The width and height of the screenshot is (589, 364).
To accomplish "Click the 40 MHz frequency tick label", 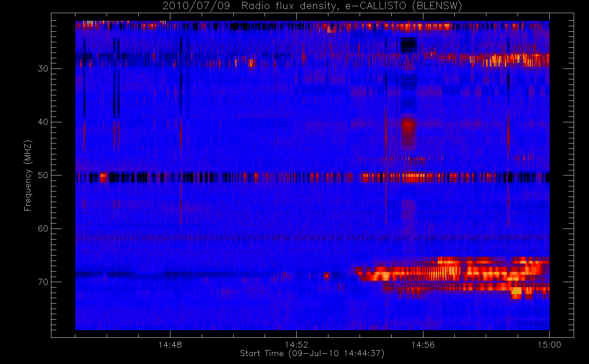I will pos(43,122).
